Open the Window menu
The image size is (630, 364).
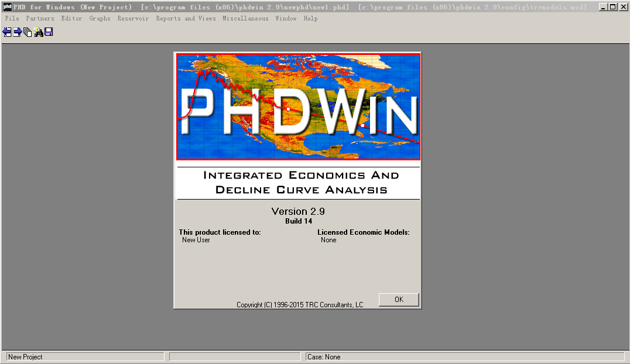click(x=286, y=19)
